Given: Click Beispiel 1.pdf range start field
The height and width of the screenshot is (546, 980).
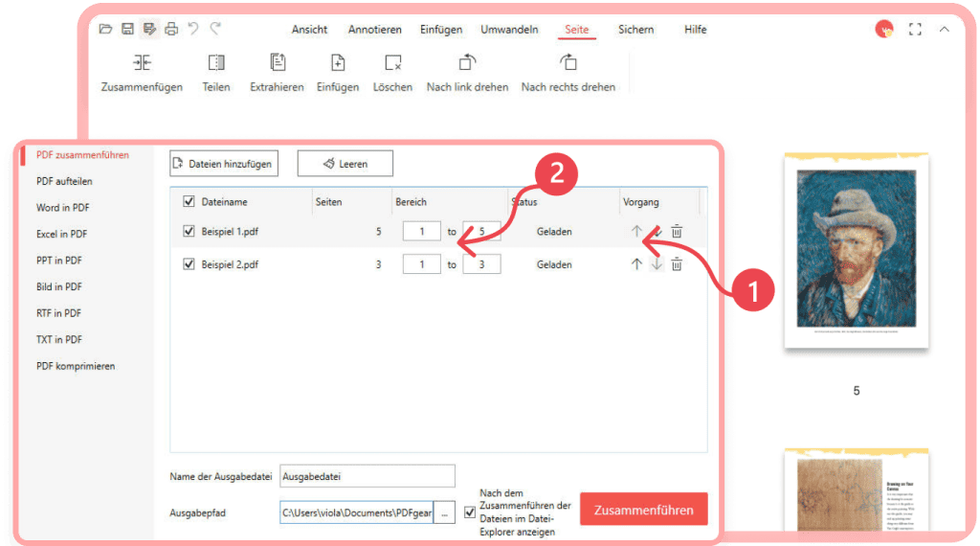Looking at the screenshot, I should tap(422, 231).
